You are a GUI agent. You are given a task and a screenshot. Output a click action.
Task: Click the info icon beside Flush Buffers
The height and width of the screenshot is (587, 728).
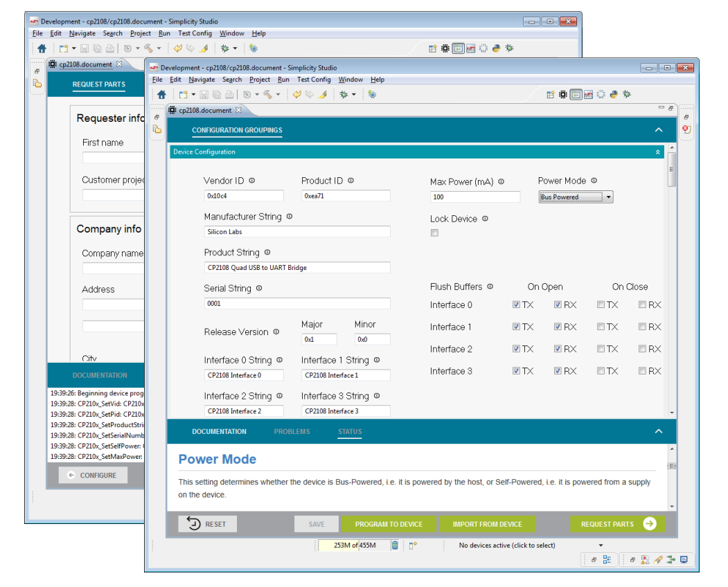click(490, 287)
